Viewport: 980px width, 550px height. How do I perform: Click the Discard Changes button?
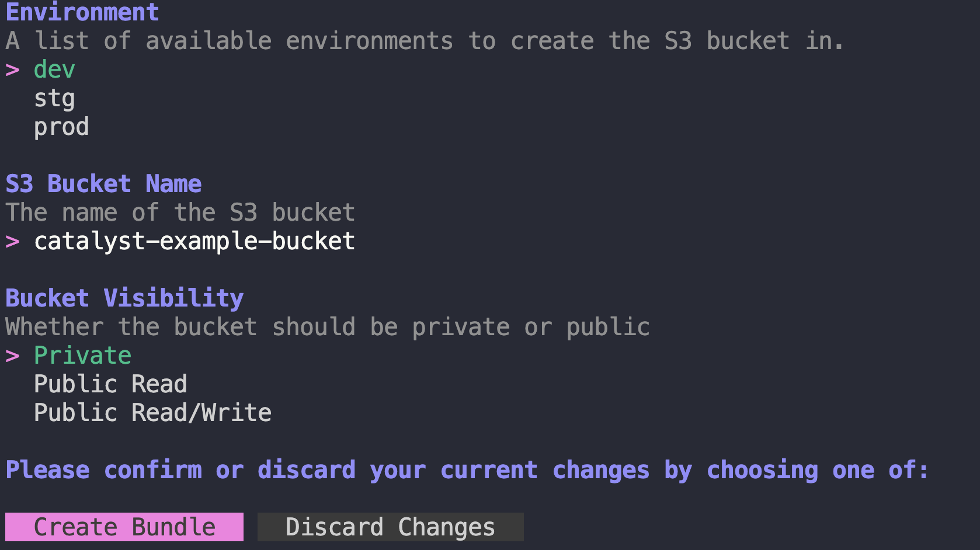[390, 527]
